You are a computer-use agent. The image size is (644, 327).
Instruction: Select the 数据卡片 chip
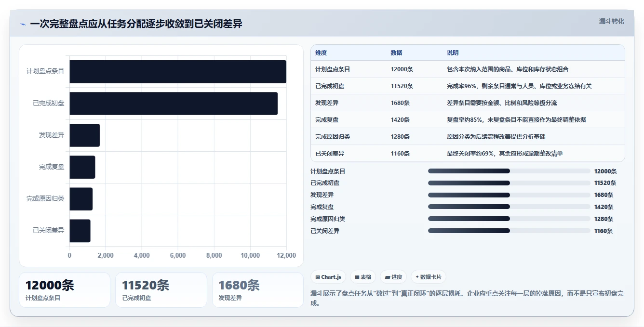click(x=429, y=277)
